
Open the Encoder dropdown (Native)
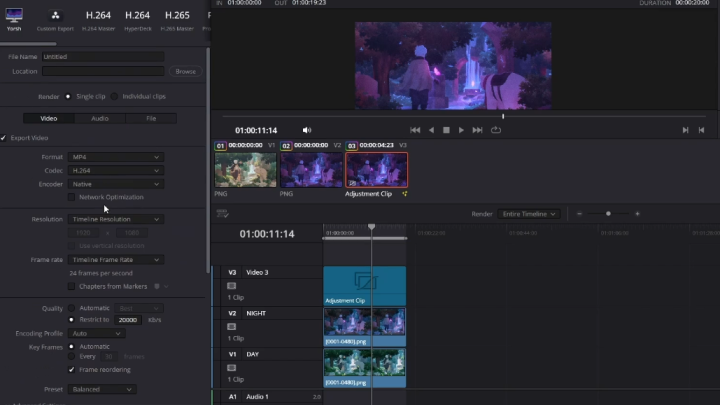tap(116, 184)
